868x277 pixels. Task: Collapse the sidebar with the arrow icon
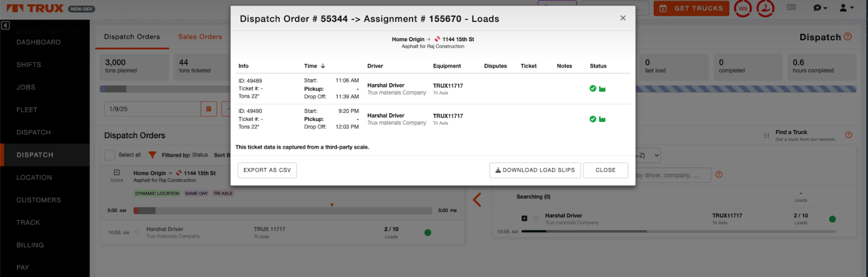coord(5,25)
